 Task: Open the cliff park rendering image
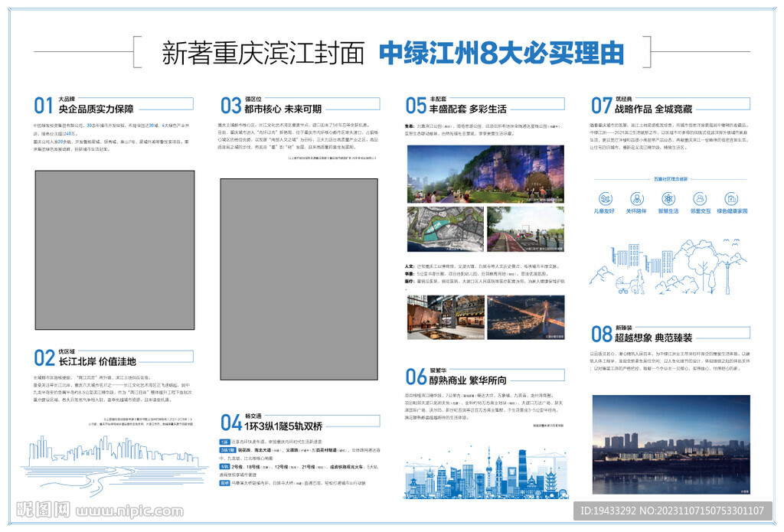tap(485, 174)
